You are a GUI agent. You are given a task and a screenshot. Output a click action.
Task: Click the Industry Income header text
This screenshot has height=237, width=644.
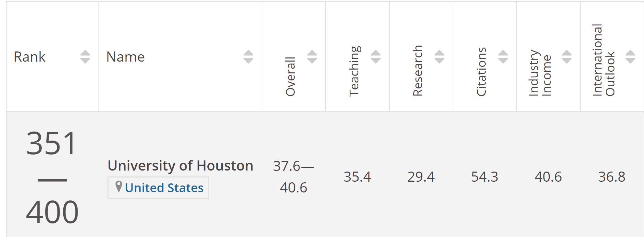[540, 73]
